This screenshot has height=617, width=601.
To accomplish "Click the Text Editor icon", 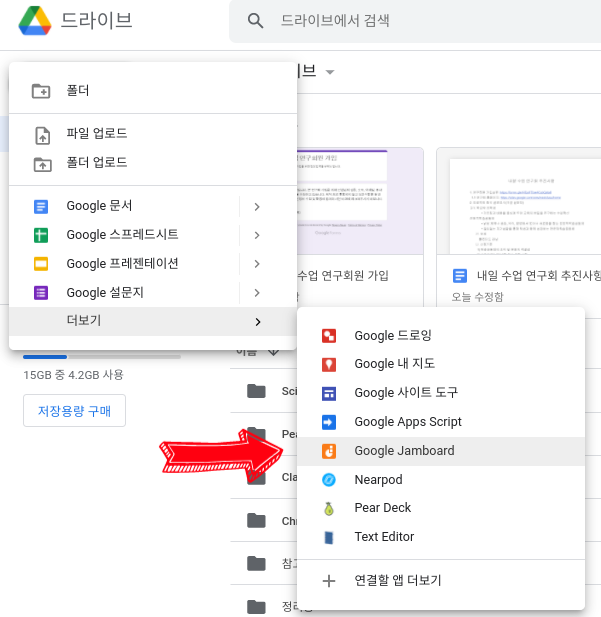I will coord(329,537).
